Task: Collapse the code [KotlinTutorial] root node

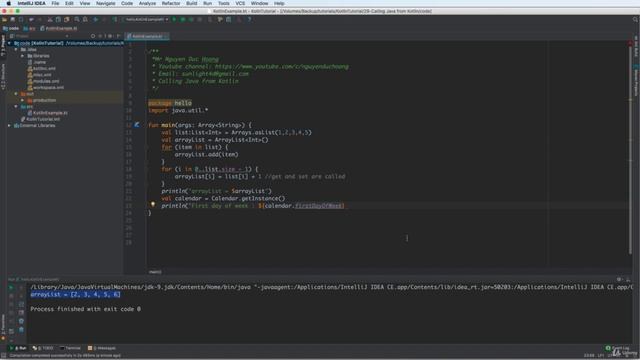Action: point(9,43)
